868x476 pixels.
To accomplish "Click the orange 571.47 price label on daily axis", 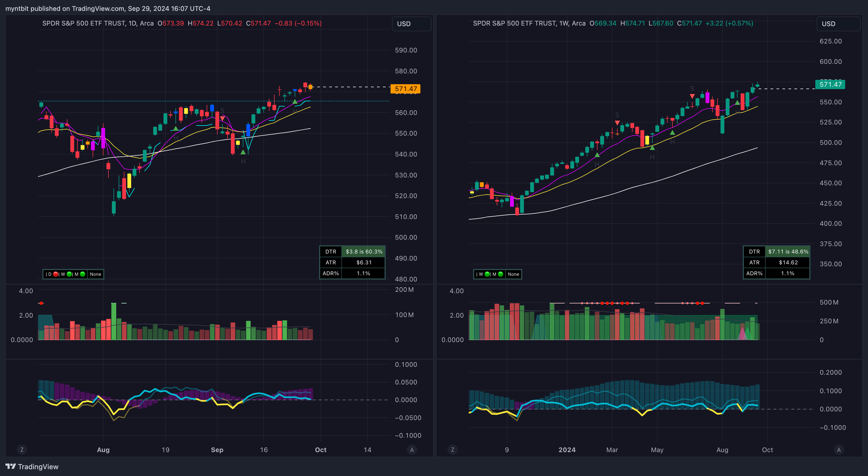I will pyautogui.click(x=405, y=89).
